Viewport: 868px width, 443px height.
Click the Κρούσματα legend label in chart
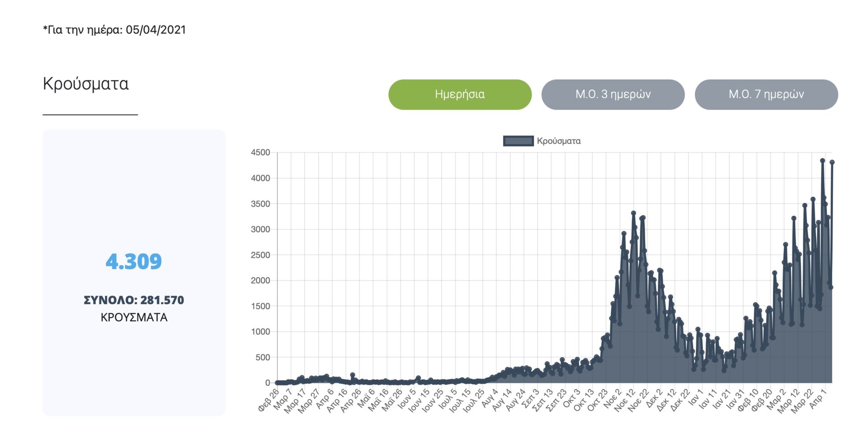pyautogui.click(x=559, y=141)
